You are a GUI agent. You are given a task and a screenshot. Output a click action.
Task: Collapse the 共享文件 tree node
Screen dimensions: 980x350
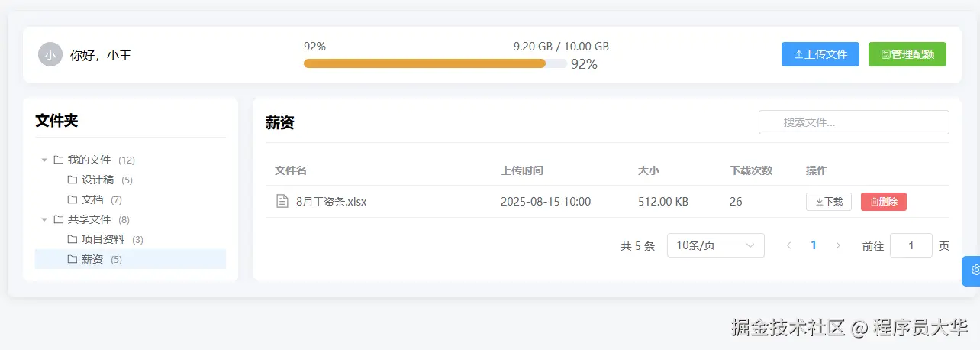pos(44,220)
